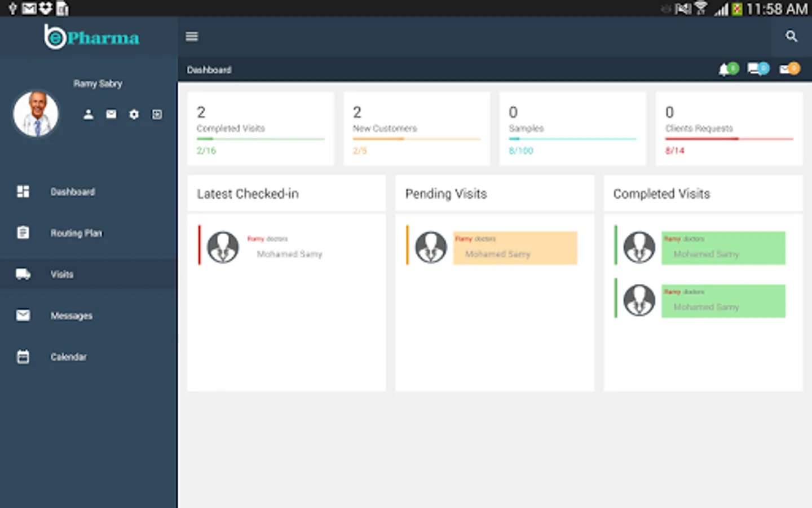Open the orange Mohamed Samy pending visit
812x508 pixels.
coord(515,248)
